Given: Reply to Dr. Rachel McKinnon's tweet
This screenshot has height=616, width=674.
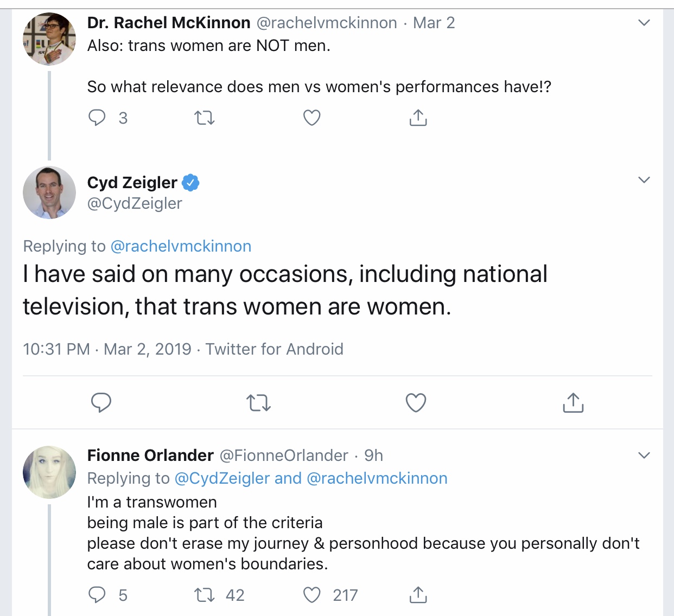Looking at the screenshot, I should [97, 118].
